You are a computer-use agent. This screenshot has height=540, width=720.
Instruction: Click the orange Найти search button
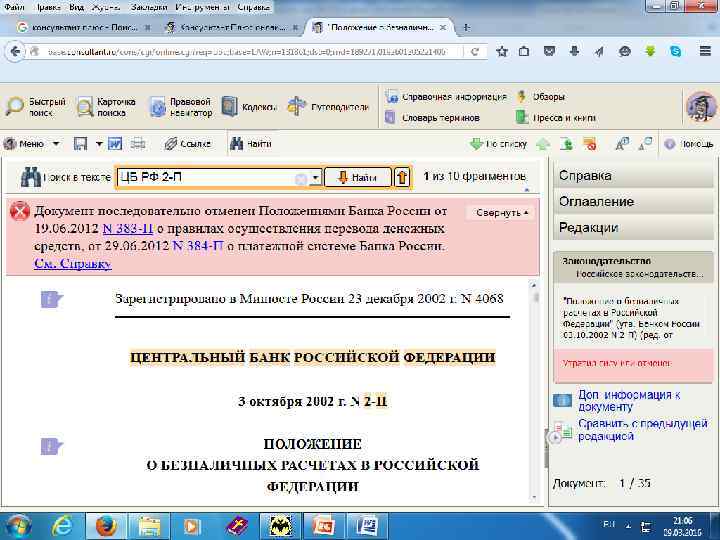point(358,177)
